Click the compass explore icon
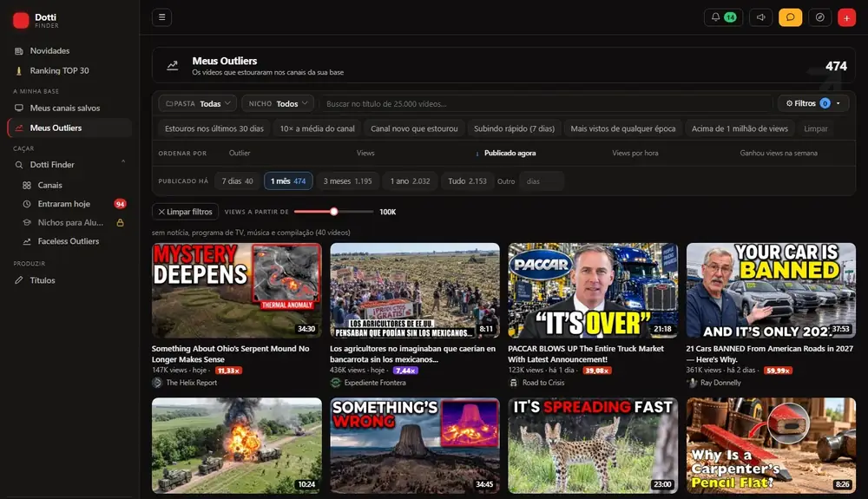Image resolution: width=868 pixels, height=499 pixels. [820, 17]
